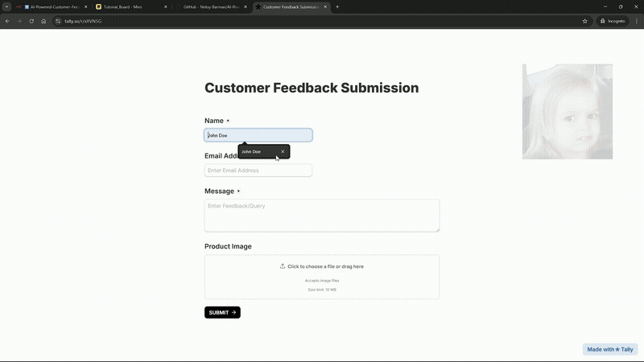Go back using the browser back arrow
The width and height of the screenshot is (644, 362).
point(7,21)
